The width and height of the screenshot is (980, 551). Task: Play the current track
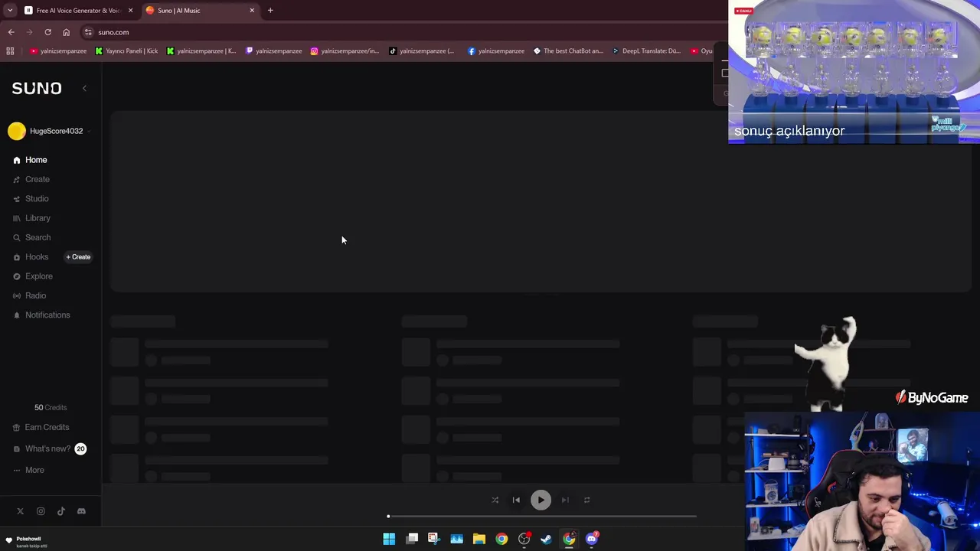541,500
